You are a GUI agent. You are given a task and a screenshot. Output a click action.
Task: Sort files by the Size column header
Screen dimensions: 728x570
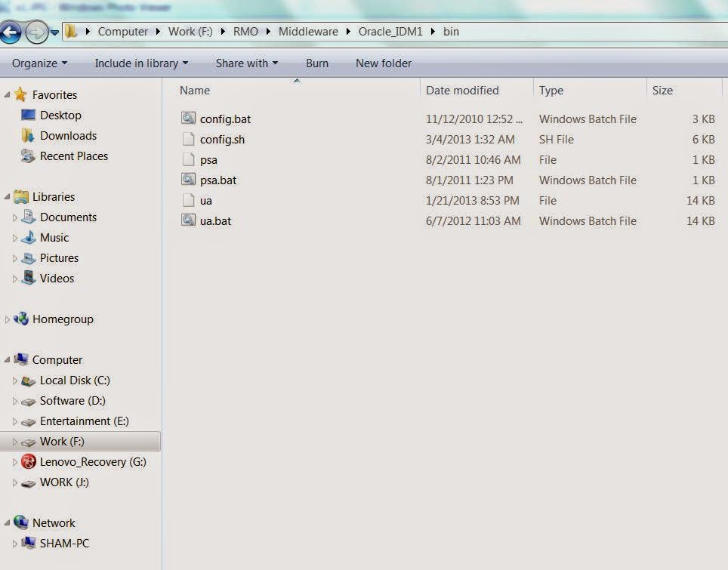(662, 90)
